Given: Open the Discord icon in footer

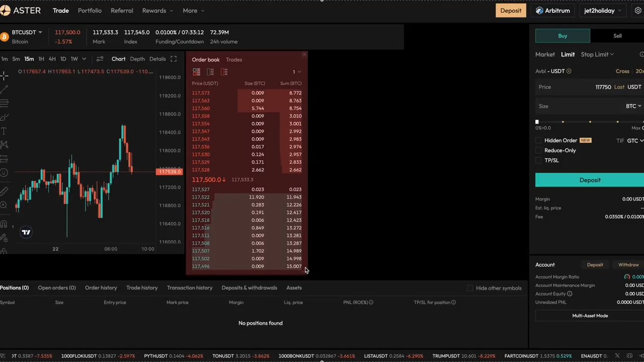Looking at the screenshot, I should click(630, 356).
